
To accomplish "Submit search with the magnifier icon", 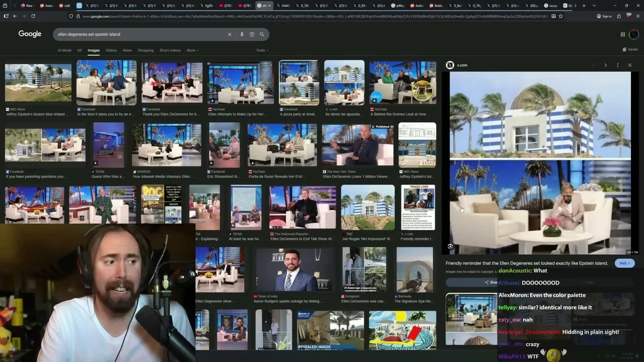I will (262, 34).
